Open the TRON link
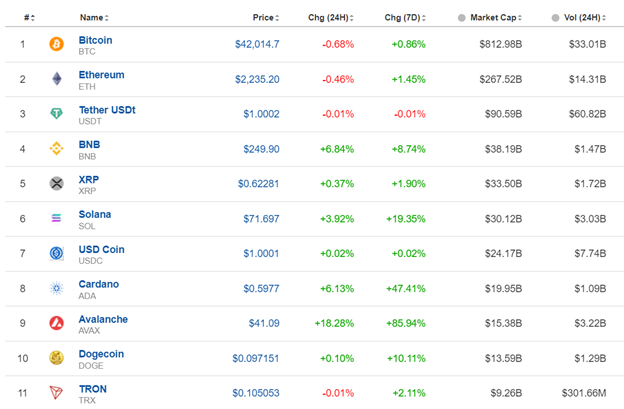The width and height of the screenshot is (624, 409). pyautogui.click(x=93, y=389)
